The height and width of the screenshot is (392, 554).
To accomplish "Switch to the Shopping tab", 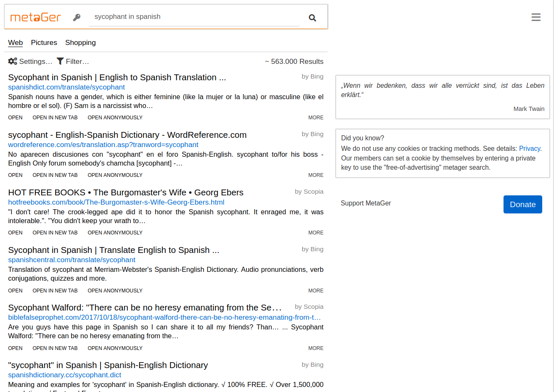I will [x=80, y=42].
